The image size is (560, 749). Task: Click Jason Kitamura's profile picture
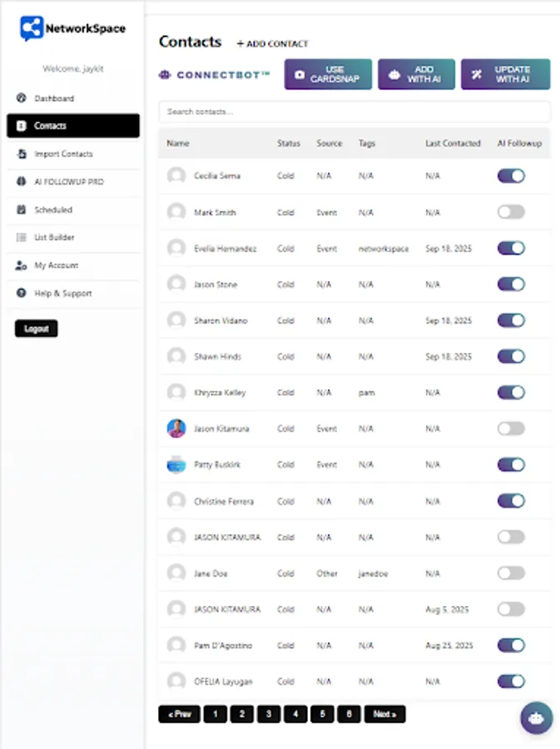click(x=176, y=429)
